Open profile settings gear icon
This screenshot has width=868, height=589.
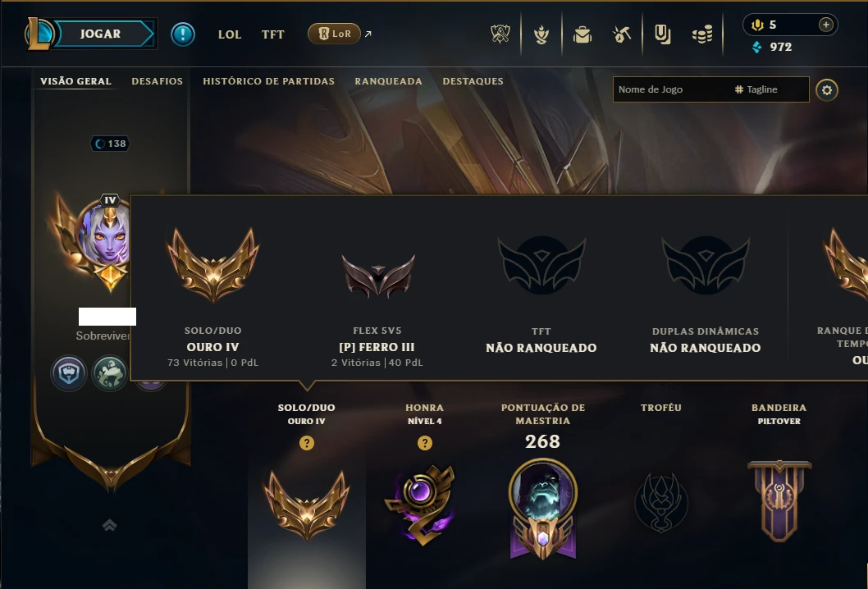(826, 90)
